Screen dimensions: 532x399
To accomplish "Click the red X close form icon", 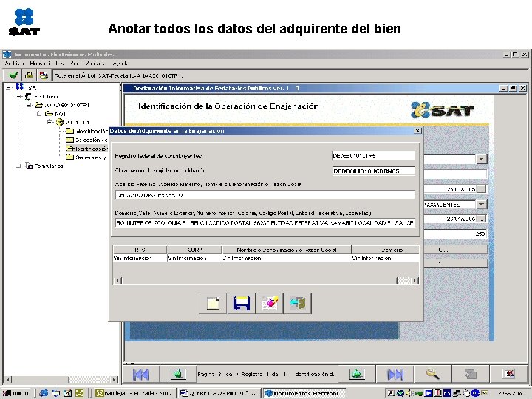I will point(509,375).
